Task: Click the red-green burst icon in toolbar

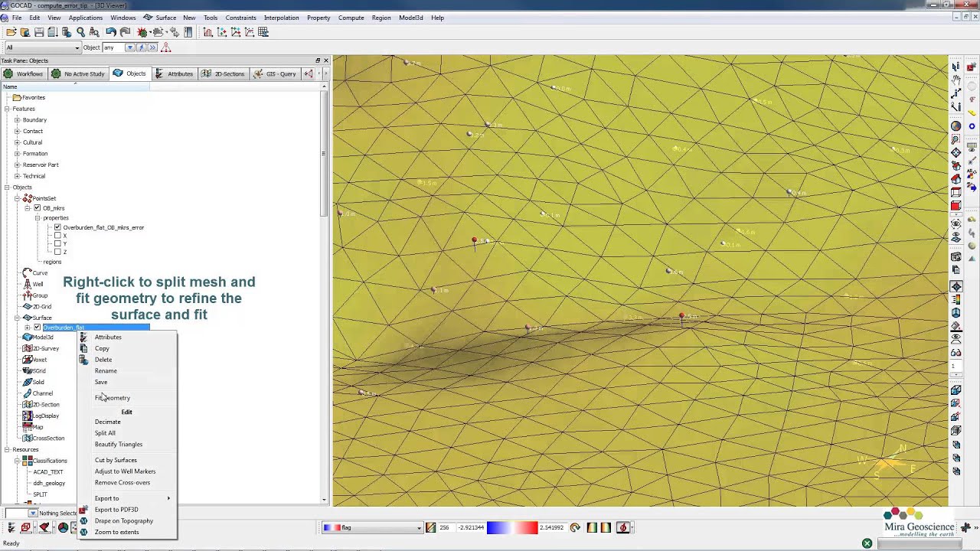Action: [x=142, y=32]
